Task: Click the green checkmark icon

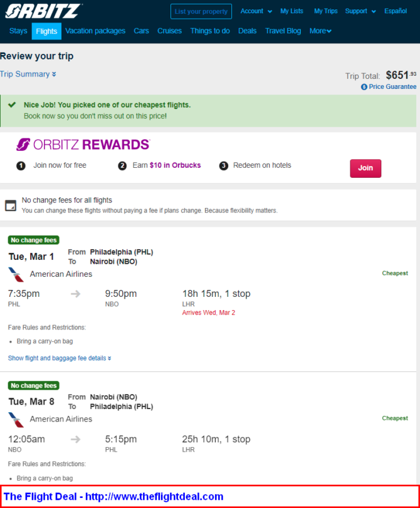Action: [x=12, y=105]
